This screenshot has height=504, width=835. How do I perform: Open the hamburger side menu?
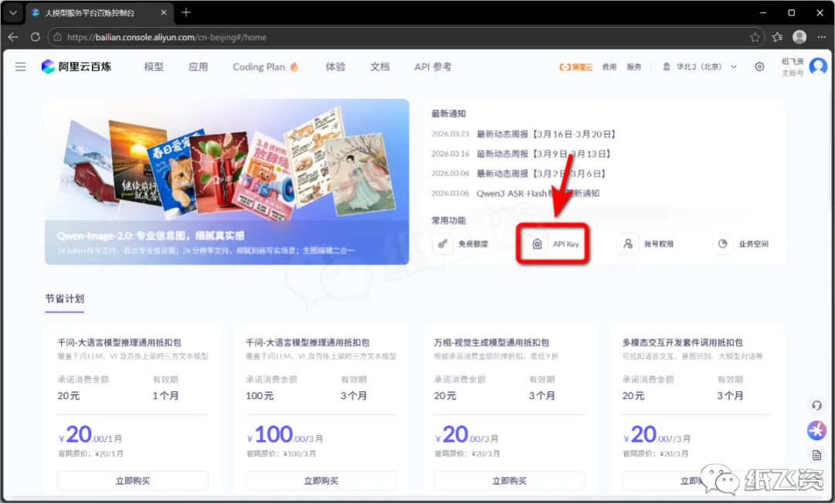20,66
